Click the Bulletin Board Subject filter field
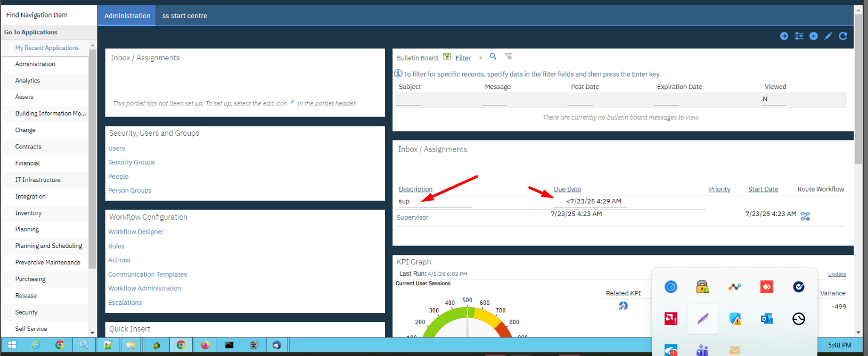 408,100
